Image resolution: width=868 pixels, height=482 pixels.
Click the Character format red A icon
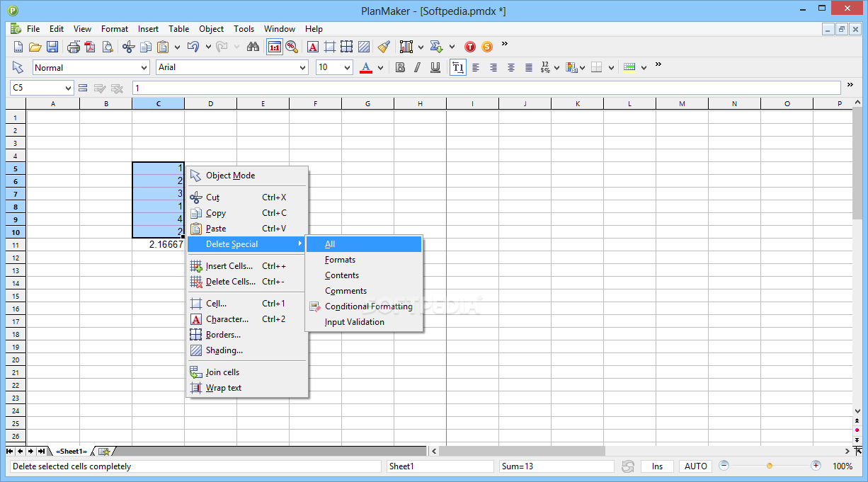312,47
